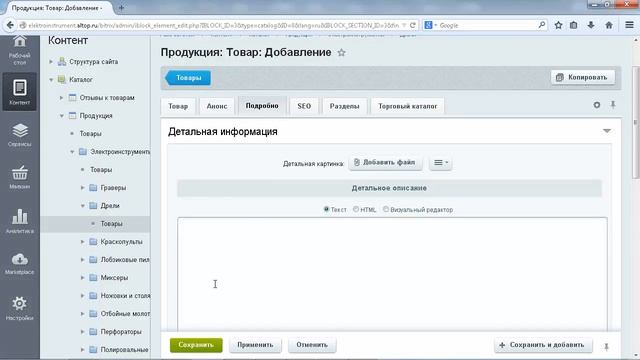Switch to the Подробно tab

point(262,106)
